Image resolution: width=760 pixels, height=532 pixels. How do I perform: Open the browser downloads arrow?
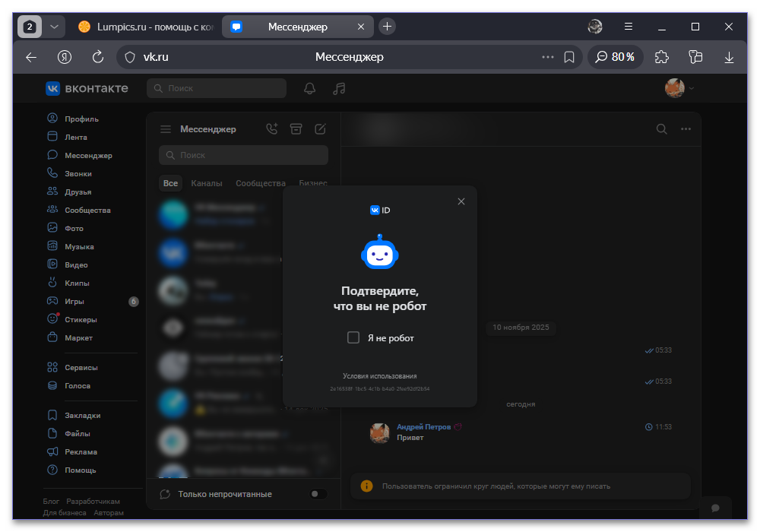[729, 58]
